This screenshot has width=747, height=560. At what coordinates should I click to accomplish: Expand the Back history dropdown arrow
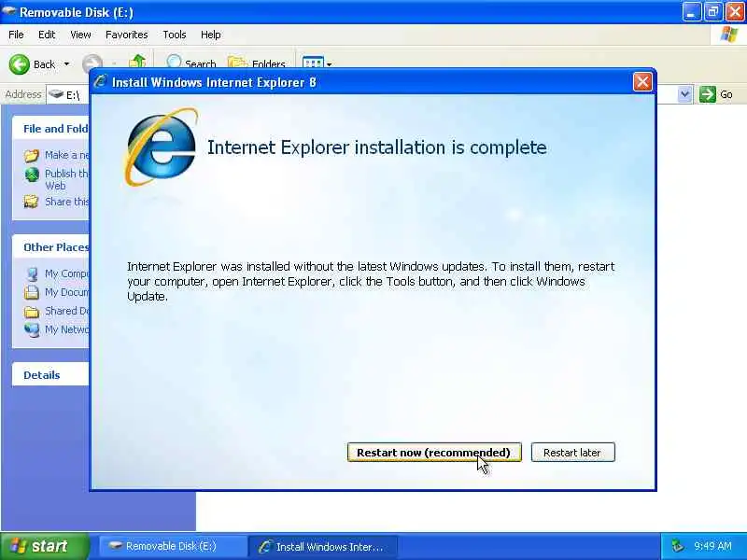(x=66, y=63)
